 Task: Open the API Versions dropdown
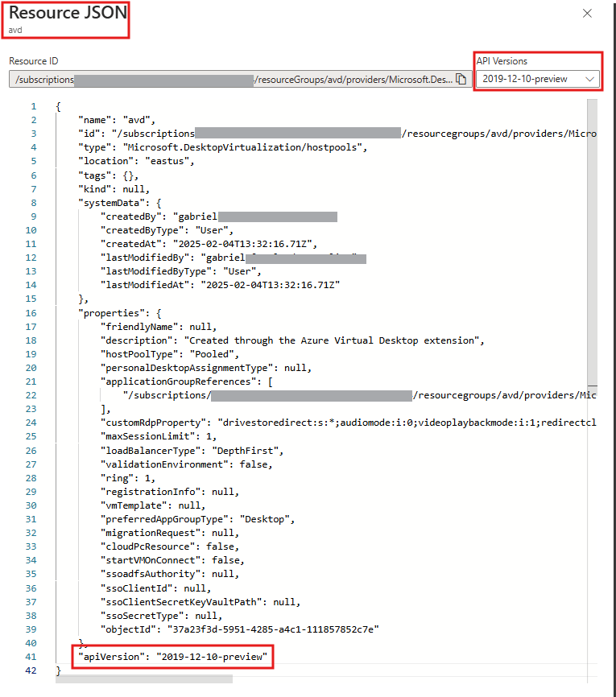coord(538,79)
